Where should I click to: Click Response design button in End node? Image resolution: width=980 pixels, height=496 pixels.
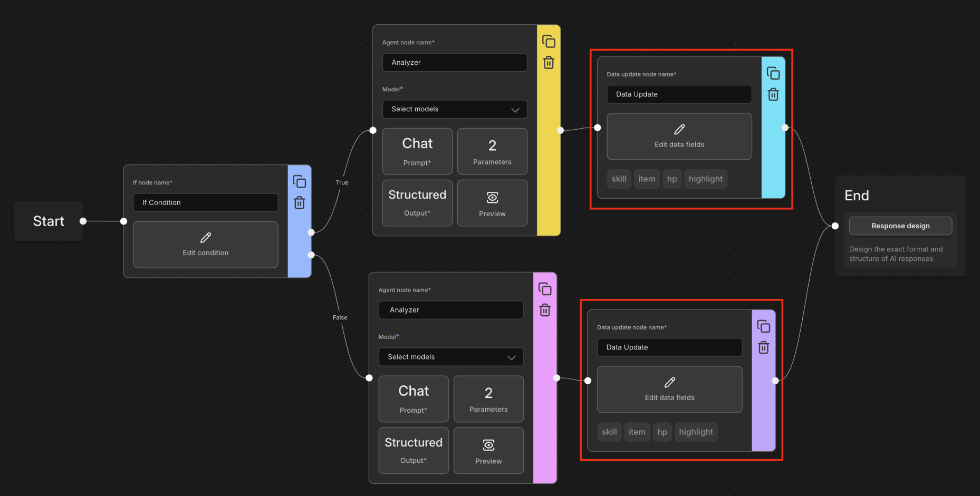pyautogui.click(x=900, y=226)
